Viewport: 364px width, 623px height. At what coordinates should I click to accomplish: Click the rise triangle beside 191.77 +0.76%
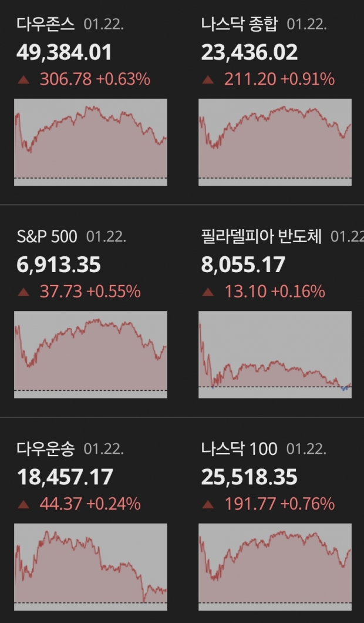coord(208,504)
